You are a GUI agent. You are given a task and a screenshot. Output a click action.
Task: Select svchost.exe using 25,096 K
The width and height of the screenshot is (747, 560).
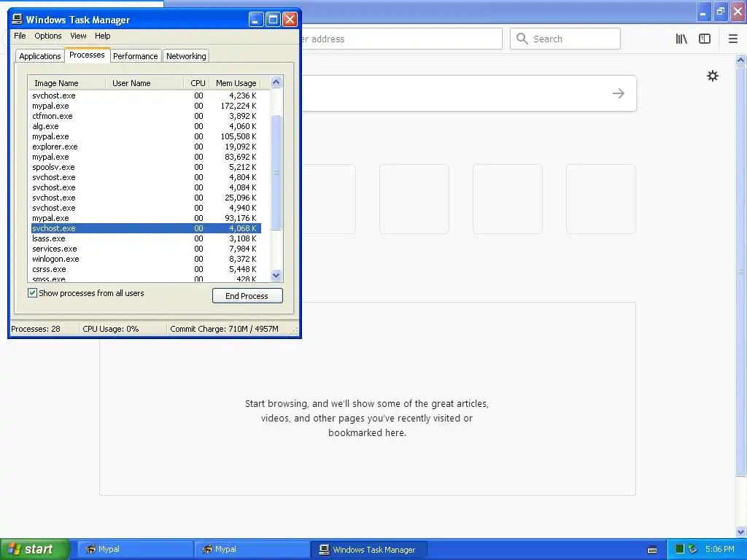pos(146,198)
